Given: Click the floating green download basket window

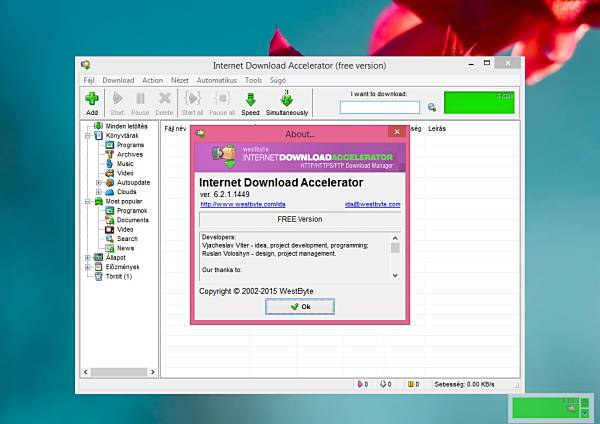Looking at the screenshot, I should tap(551, 408).
